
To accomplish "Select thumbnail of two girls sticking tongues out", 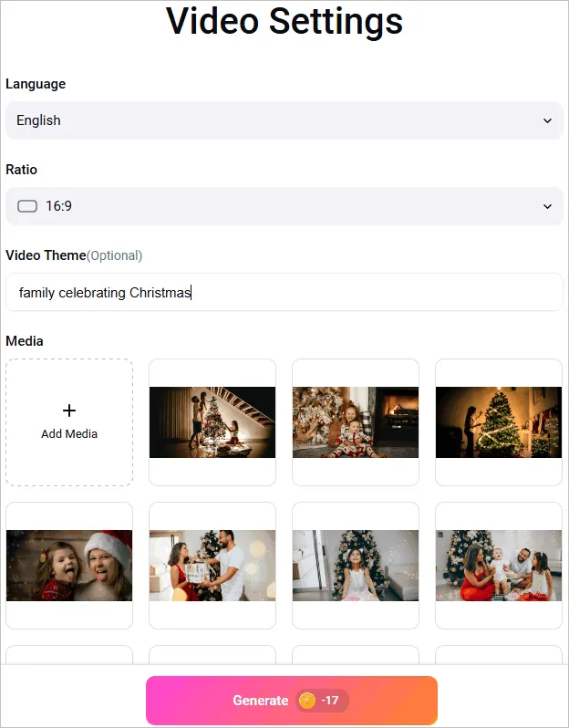I will [69, 566].
